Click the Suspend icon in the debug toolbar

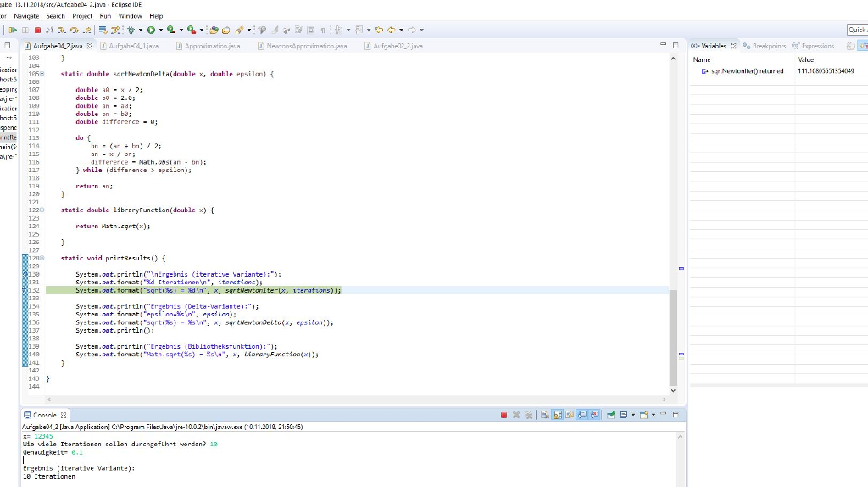(25, 30)
